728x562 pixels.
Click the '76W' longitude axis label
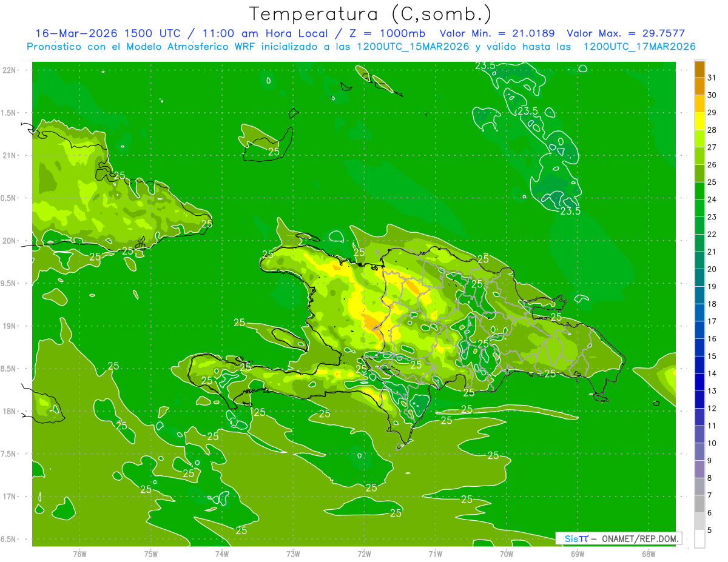(x=79, y=554)
